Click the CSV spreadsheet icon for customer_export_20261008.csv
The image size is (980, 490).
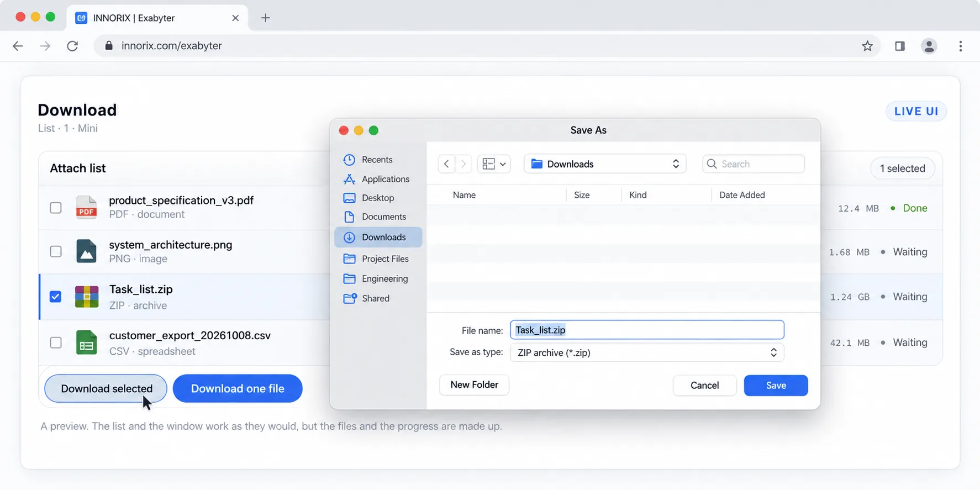[x=86, y=343]
